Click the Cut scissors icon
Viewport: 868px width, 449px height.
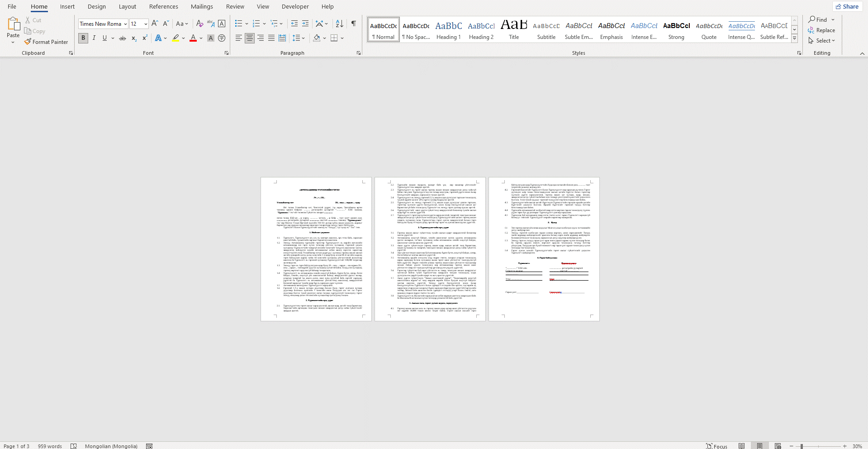[28, 20]
